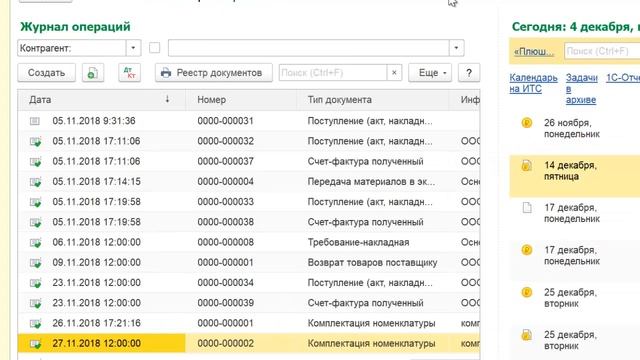
Task: Click posted icon for row 0000-000004
Action: pos(36,182)
